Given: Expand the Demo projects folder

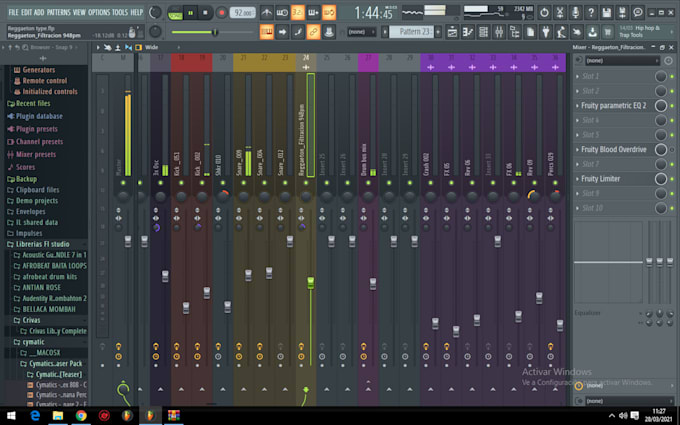Looking at the screenshot, I should point(38,201).
